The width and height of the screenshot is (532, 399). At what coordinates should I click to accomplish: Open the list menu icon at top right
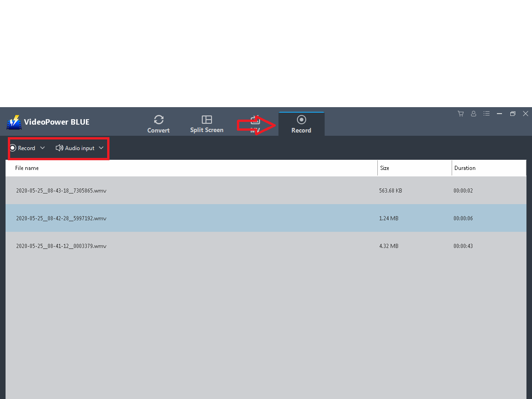pyautogui.click(x=486, y=114)
